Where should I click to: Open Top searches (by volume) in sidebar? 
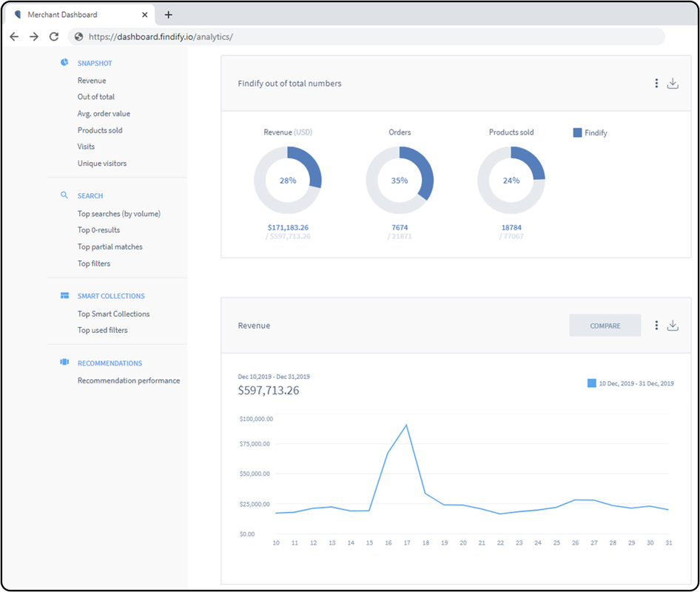coord(118,214)
